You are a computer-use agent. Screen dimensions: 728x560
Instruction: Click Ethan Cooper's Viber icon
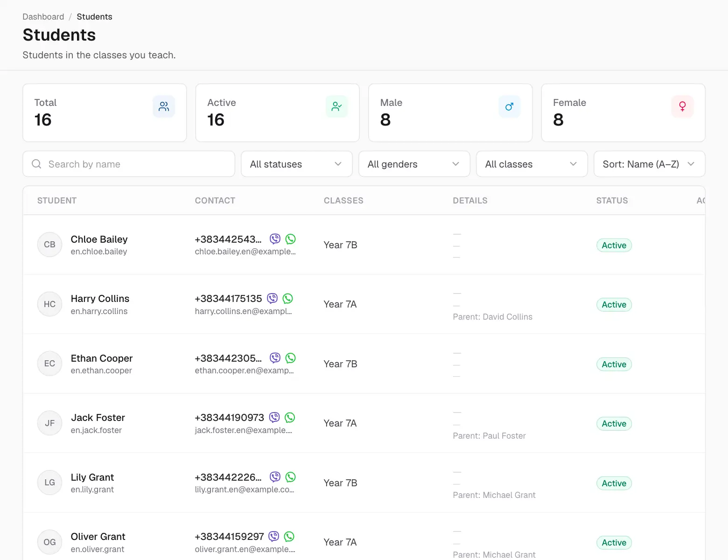point(275,358)
